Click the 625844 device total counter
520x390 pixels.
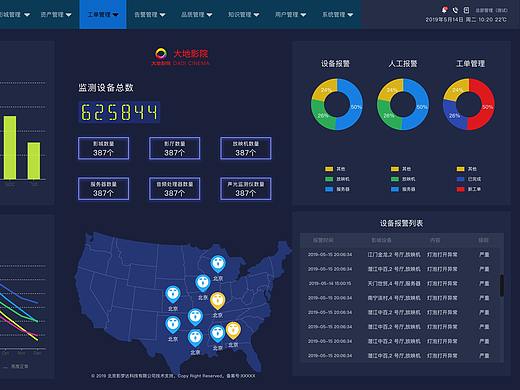(119, 112)
